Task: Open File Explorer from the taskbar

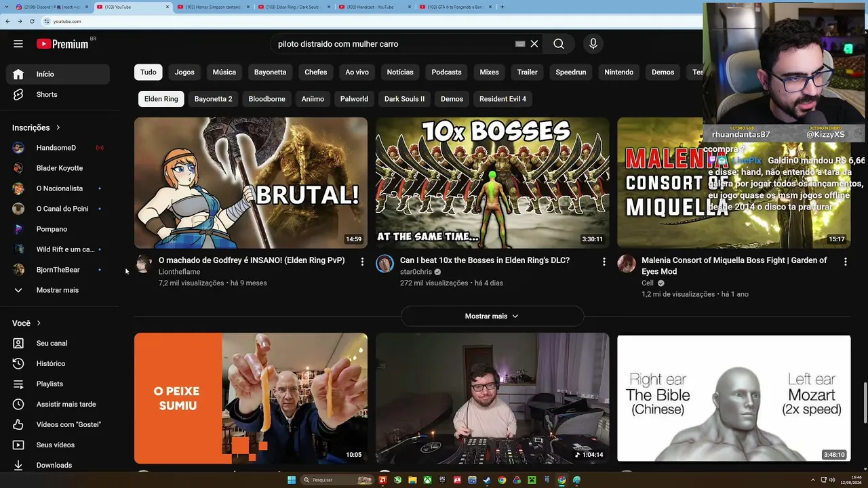Action: pyautogui.click(x=412, y=480)
